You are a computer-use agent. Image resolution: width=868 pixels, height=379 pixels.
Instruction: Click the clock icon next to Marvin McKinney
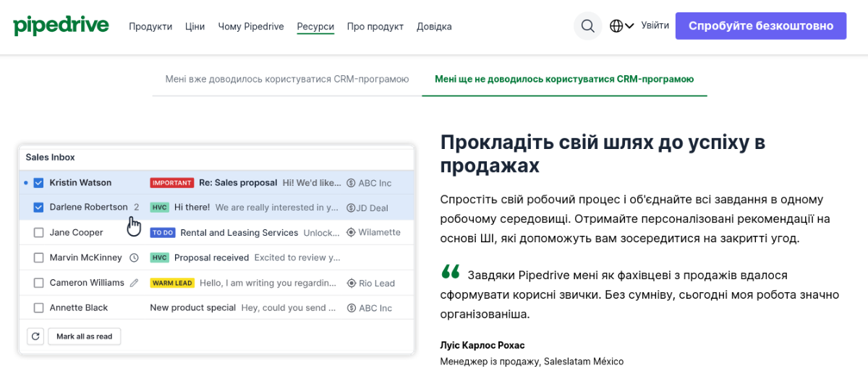(x=134, y=257)
